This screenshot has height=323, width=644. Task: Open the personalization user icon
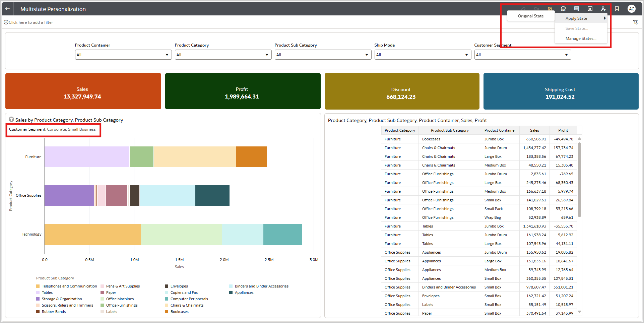(x=603, y=9)
